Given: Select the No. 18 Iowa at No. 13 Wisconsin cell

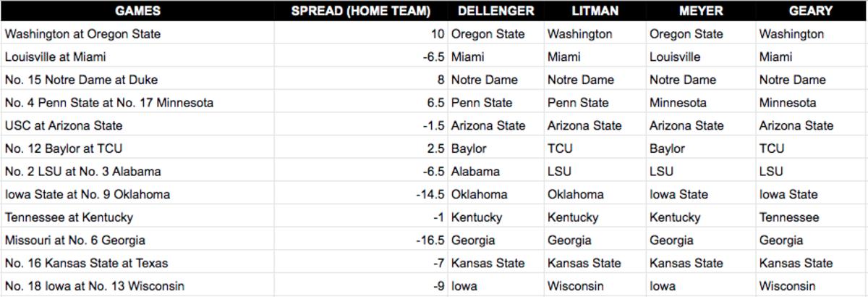Looking at the screenshot, I should (137, 285).
